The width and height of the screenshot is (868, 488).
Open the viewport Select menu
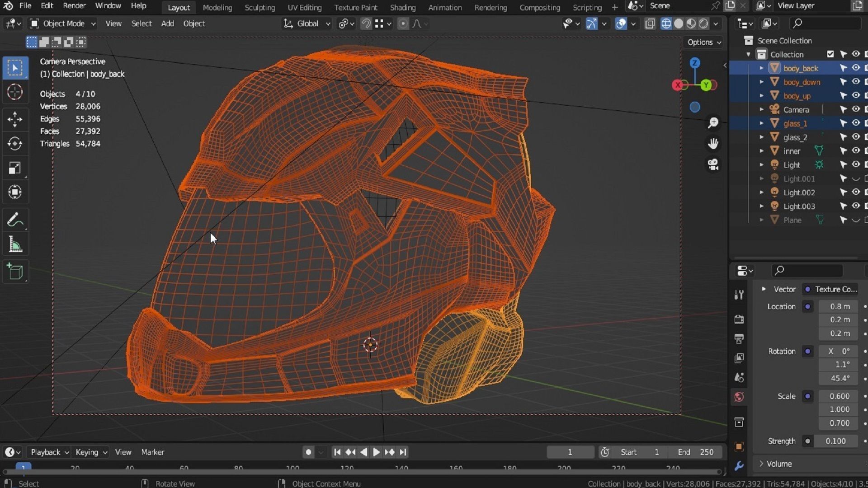point(141,23)
